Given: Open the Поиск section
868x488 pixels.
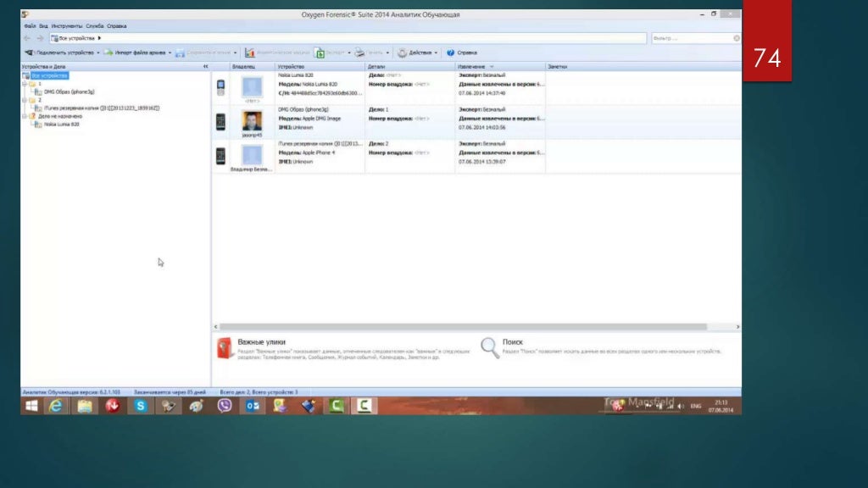Looking at the screenshot, I should point(513,342).
